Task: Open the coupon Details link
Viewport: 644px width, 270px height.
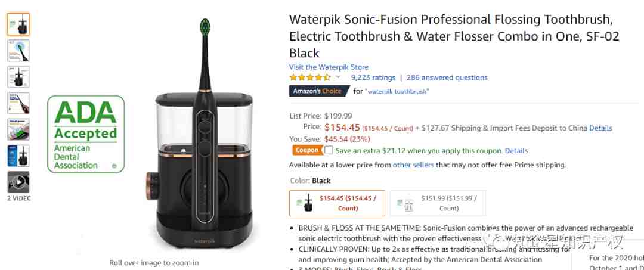Action: (x=516, y=151)
